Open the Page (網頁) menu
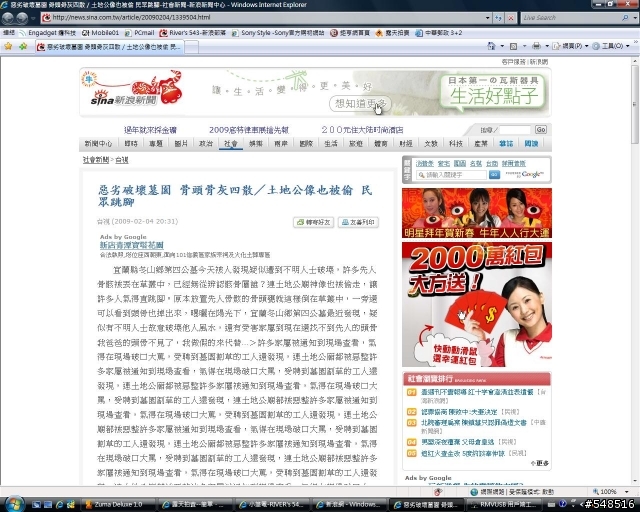640x512 pixels. point(570,46)
